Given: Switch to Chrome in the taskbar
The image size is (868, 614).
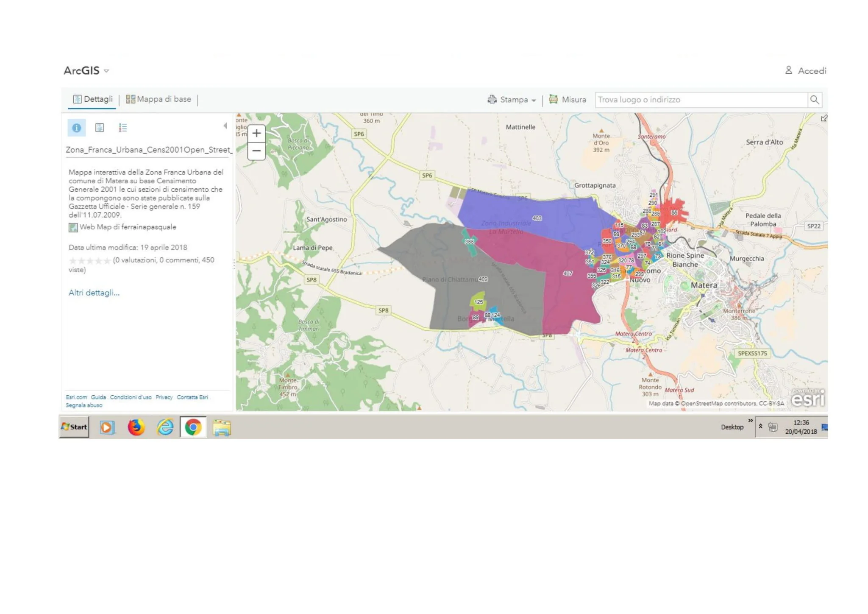Looking at the screenshot, I should 193,427.
